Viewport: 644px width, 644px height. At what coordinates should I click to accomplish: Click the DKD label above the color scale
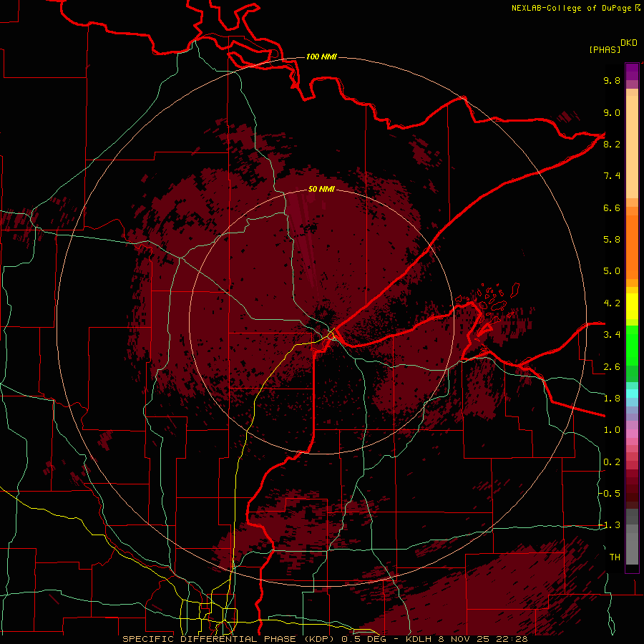coord(629,43)
